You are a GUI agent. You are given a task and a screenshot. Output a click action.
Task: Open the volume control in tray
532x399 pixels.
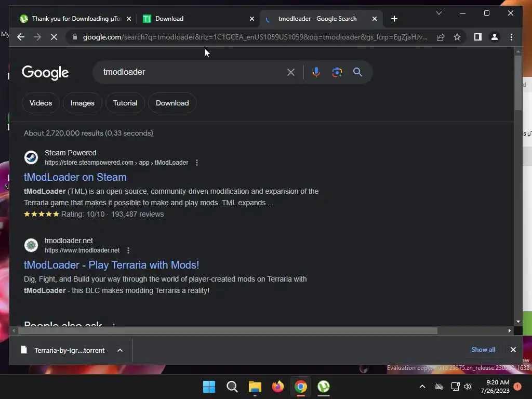(x=468, y=387)
